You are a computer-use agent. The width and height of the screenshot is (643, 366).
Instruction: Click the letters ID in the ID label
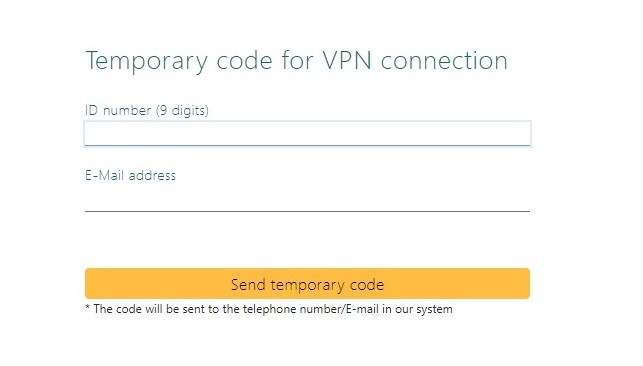click(x=91, y=110)
